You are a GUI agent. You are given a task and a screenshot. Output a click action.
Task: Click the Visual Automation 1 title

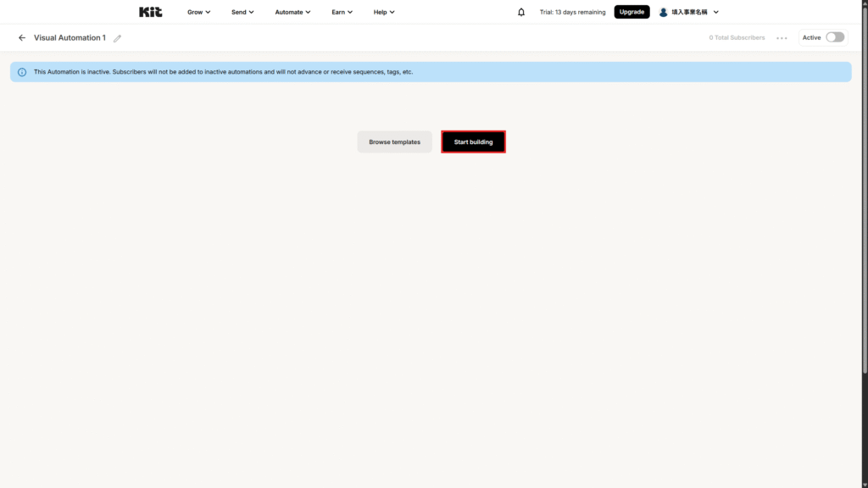[70, 38]
